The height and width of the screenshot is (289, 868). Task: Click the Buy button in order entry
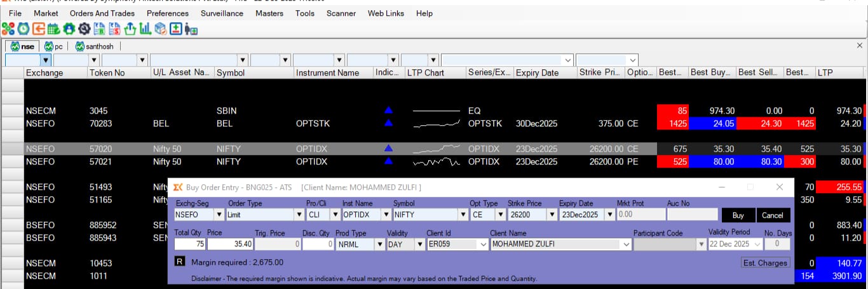738,215
